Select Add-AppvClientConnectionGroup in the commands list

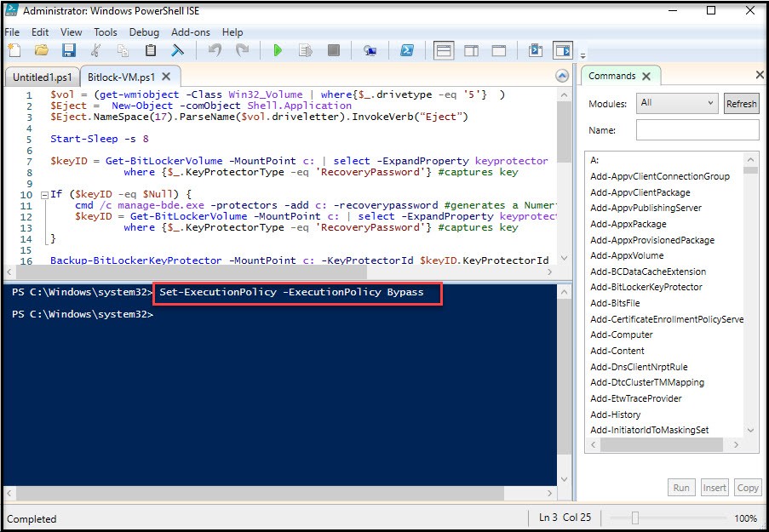(660, 176)
